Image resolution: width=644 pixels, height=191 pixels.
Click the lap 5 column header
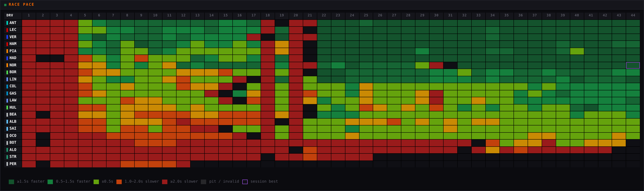point(85,16)
